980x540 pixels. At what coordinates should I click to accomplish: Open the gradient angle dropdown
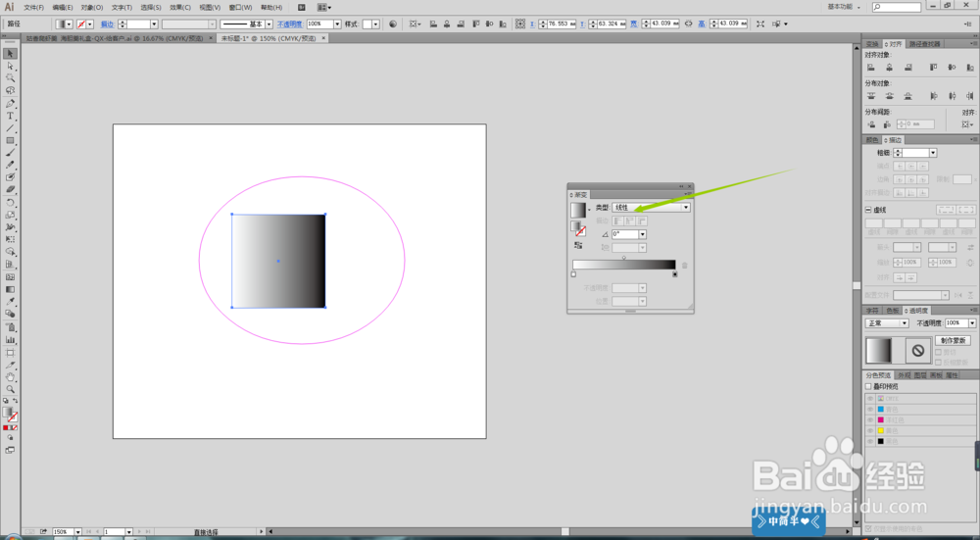pos(643,234)
